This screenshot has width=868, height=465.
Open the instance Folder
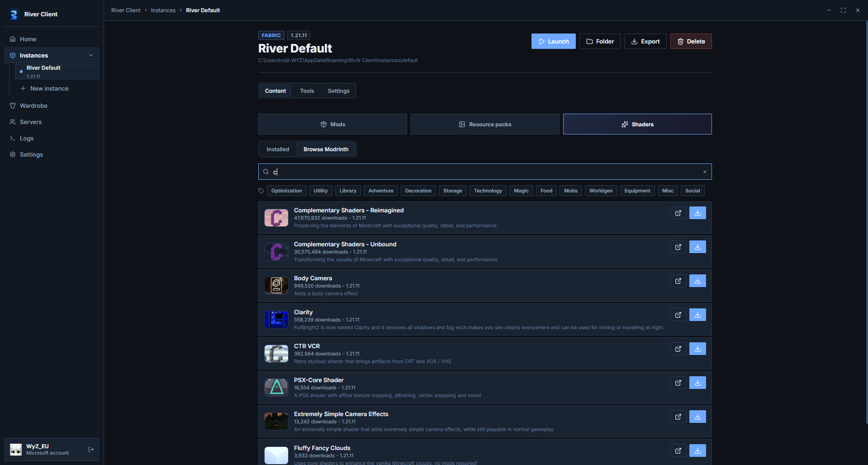click(600, 41)
